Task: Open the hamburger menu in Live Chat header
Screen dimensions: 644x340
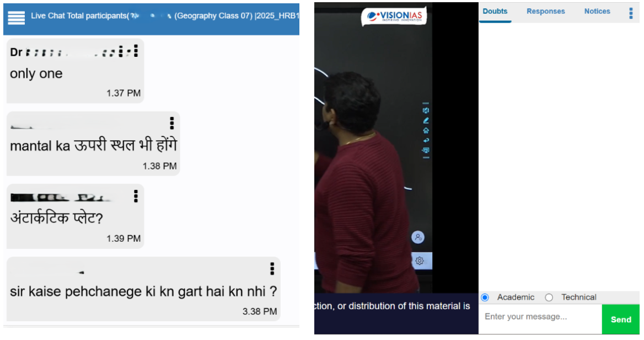Action: pyautogui.click(x=17, y=18)
